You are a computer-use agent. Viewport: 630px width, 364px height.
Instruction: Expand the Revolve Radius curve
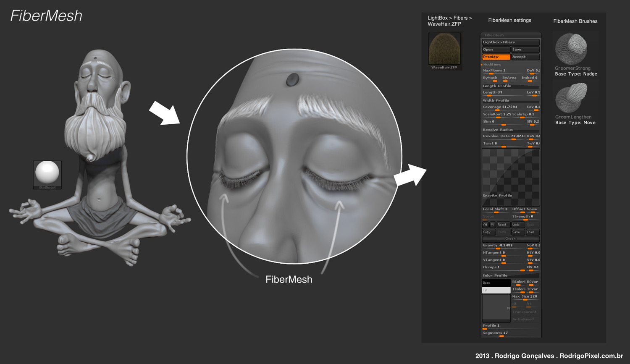(x=511, y=130)
